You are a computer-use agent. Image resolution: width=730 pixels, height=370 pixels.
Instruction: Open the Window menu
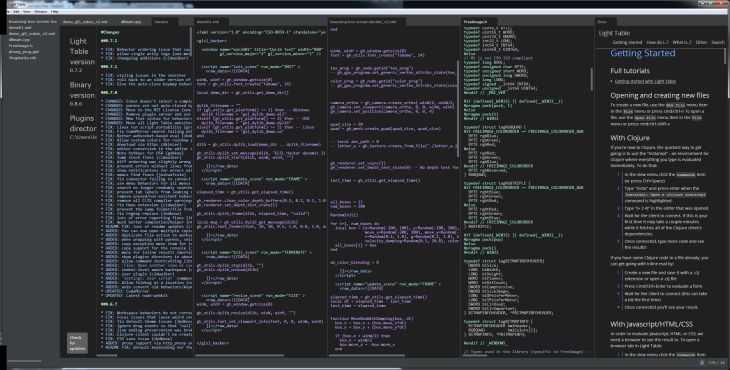tap(41, 12)
